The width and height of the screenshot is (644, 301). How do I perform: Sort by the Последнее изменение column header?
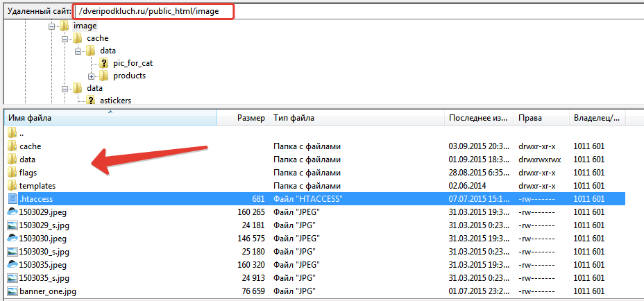coord(479,119)
